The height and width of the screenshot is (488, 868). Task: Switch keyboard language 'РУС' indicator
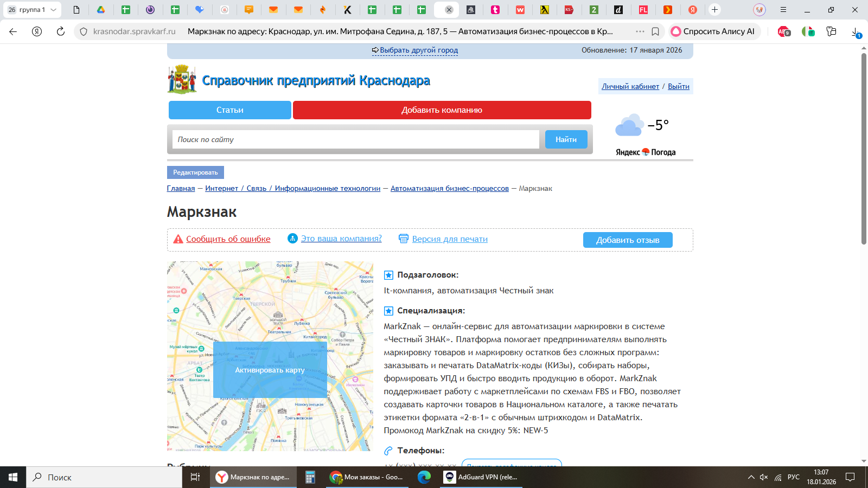794,477
